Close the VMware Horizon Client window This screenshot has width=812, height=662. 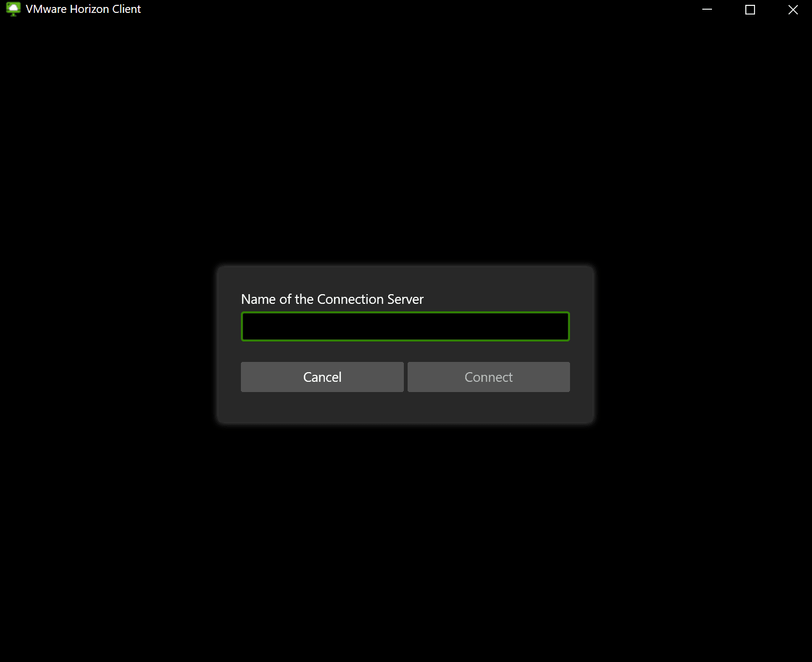[x=793, y=9]
